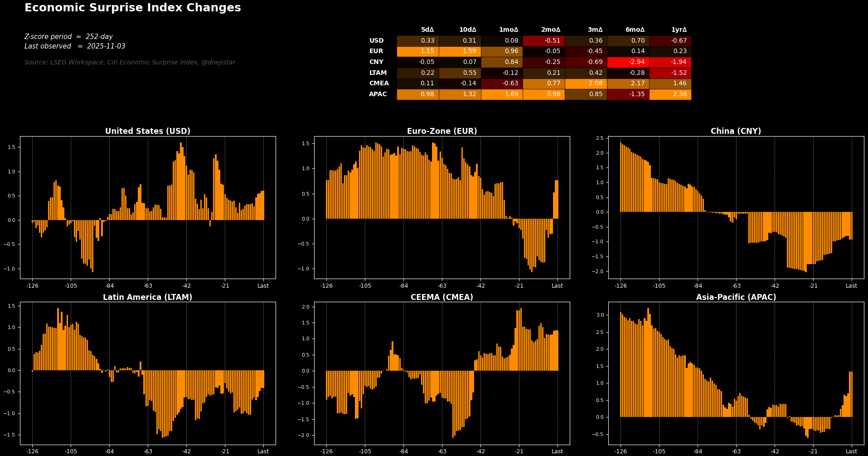This screenshot has width=868, height=456.
Task: Select the USD -0.51 table cell
Action: [x=543, y=41]
